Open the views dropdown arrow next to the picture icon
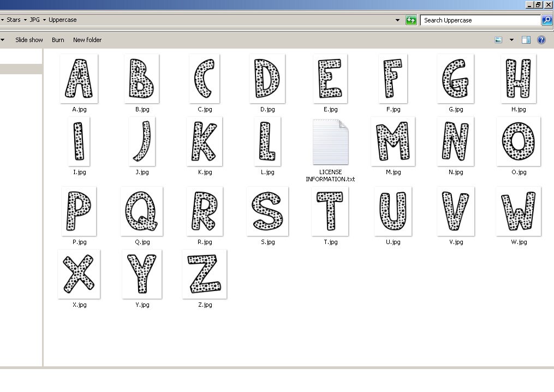554x392 pixels. pyautogui.click(x=511, y=39)
